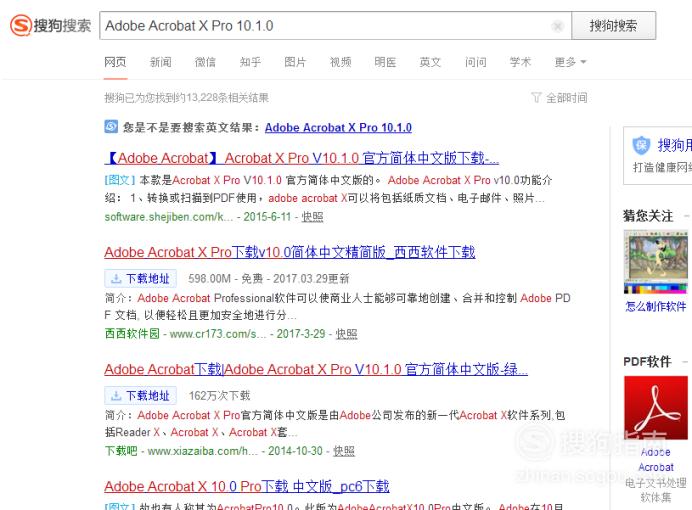Open the 知乎 search tab
The image size is (692, 510).
pos(250,62)
